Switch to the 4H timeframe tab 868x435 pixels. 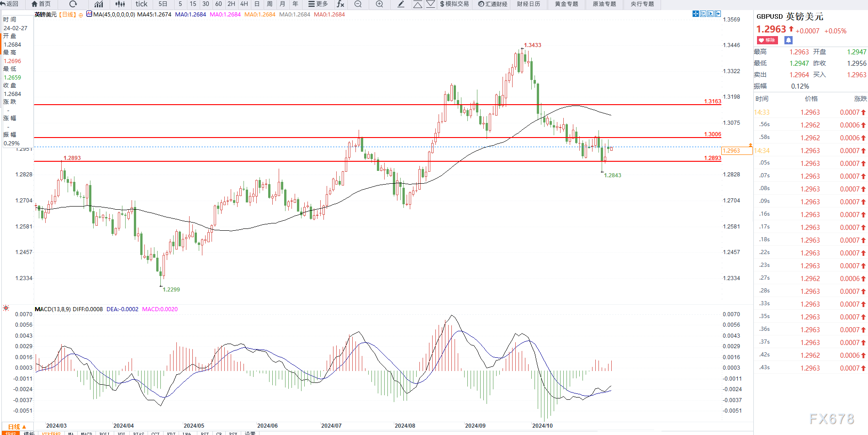tap(244, 4)
